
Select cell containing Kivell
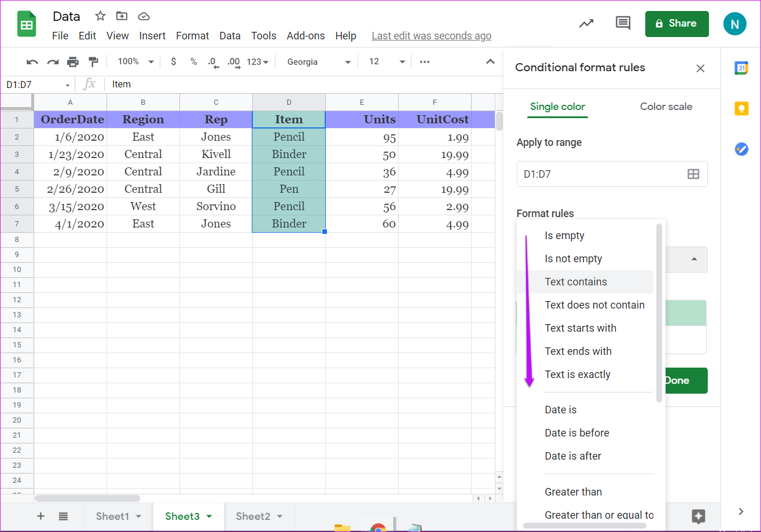(216, 155)
